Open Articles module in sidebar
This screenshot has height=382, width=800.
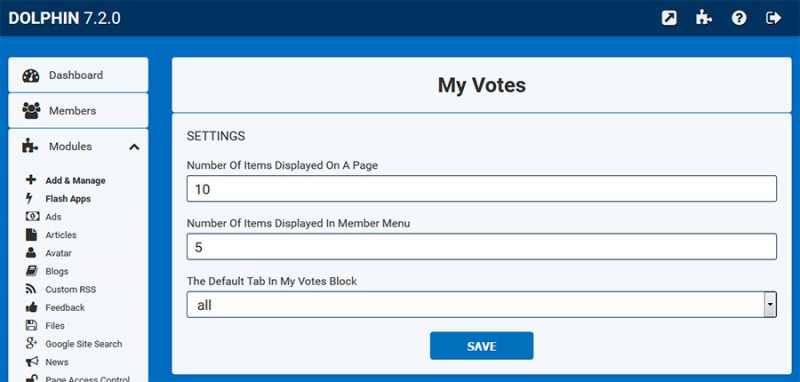(x=61, y=235)
